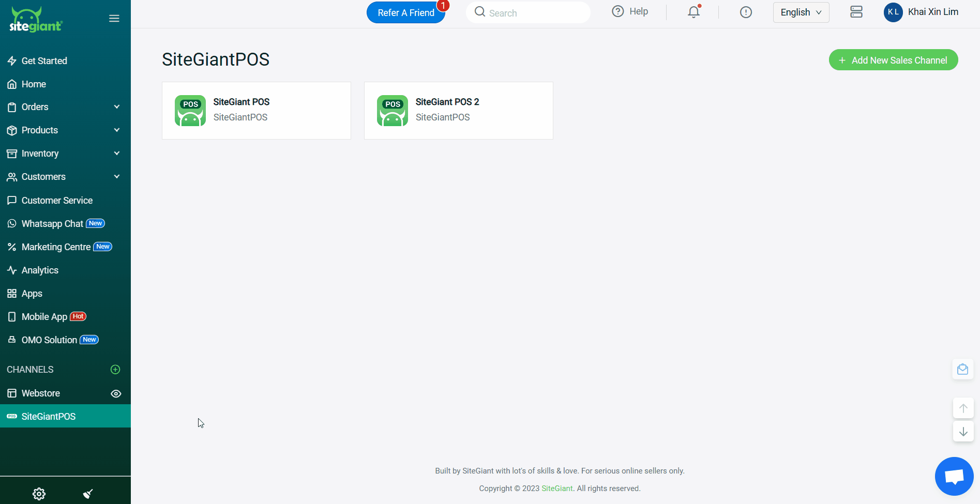980x504 pixels.
Task: Go to Marketing Centre menu item
Action: point(56,247)
